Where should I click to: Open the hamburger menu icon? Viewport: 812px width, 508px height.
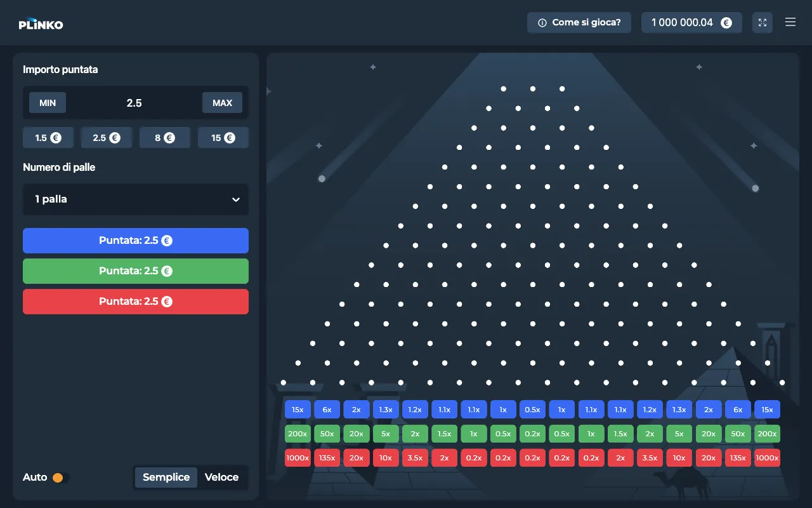(x=790, y=22)
